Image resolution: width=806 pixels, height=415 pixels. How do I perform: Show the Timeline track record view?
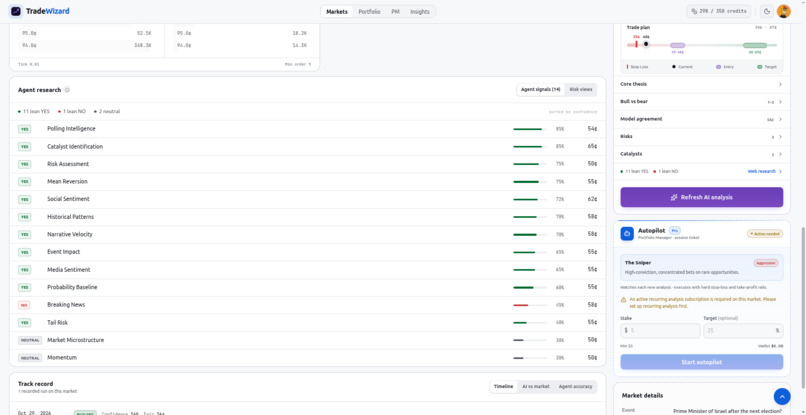[504, 386]
